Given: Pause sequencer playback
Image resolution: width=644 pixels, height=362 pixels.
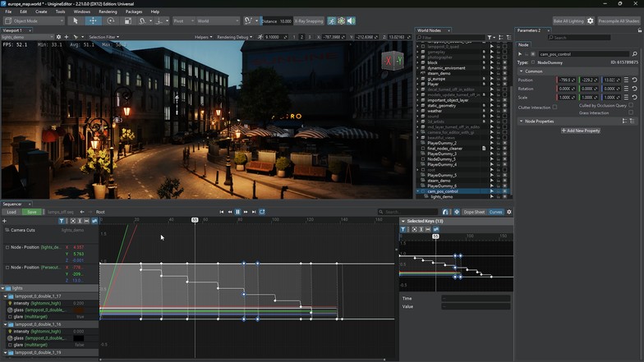Looking at the screenshot, I should 237,212.
